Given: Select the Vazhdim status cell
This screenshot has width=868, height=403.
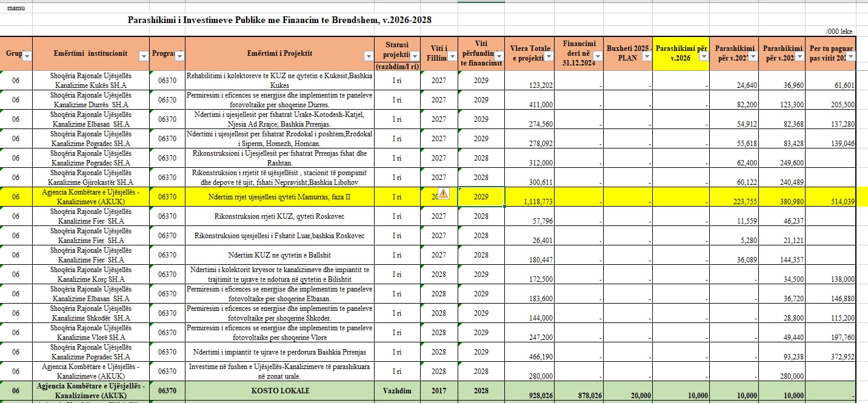Looking at the screenshot, I should pyautogui.click(x=397, y=390).
